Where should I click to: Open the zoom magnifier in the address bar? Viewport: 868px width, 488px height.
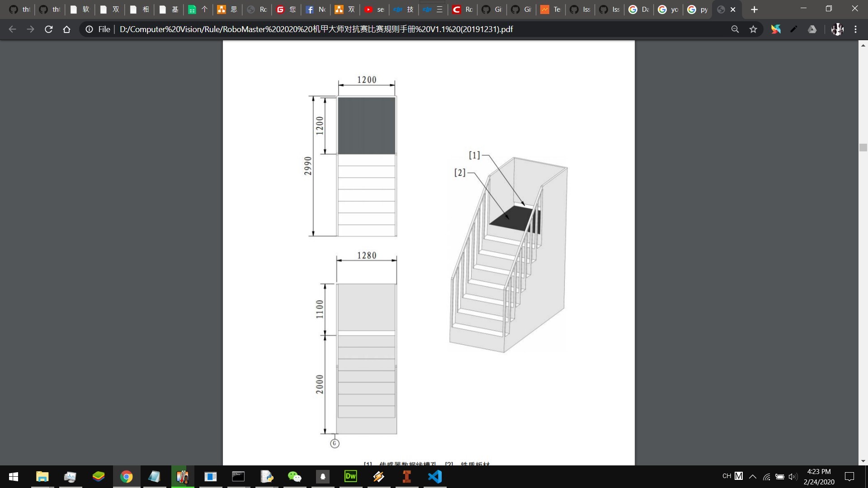coord(735,29)
